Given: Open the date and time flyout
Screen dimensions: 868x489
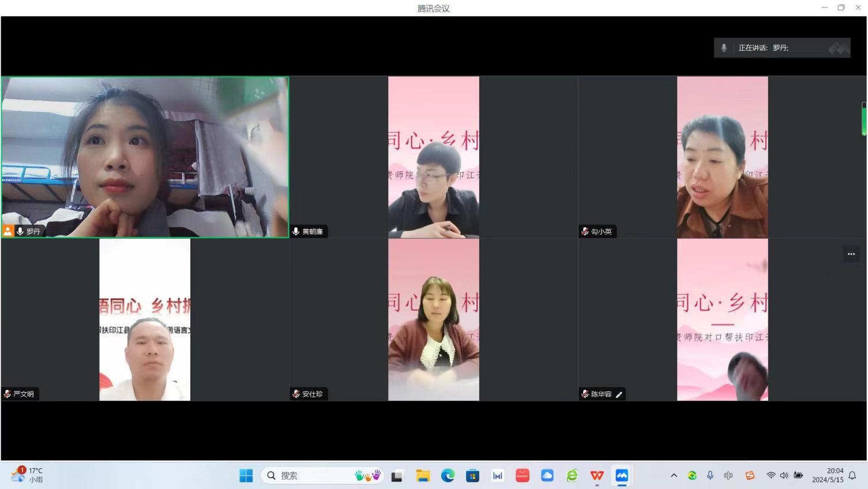Looking at the screenshot, I should point(828,475).
